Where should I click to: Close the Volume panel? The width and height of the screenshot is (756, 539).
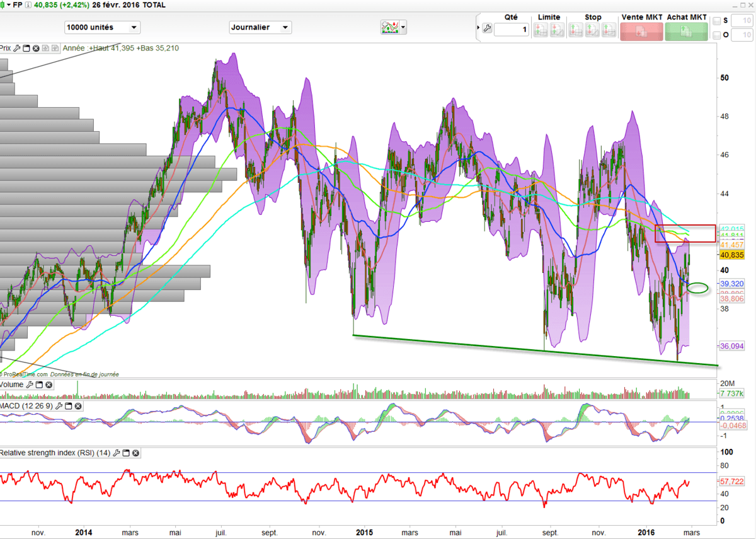pos(49,385)
